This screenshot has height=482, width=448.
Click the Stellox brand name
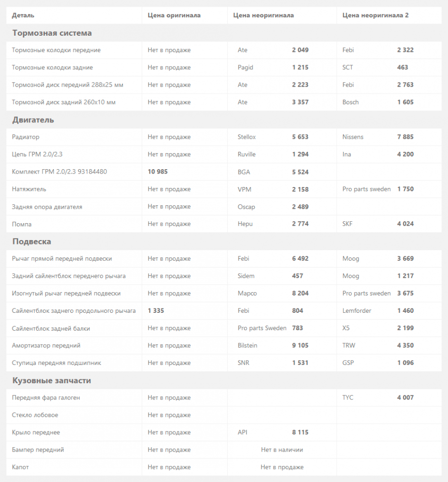click(x=247, y=137)
